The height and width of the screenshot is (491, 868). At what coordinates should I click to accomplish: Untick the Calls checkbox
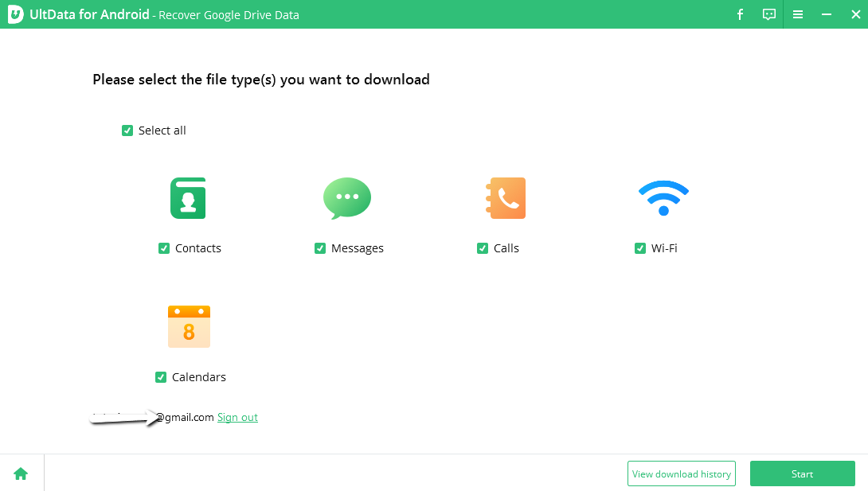(483, 248)
